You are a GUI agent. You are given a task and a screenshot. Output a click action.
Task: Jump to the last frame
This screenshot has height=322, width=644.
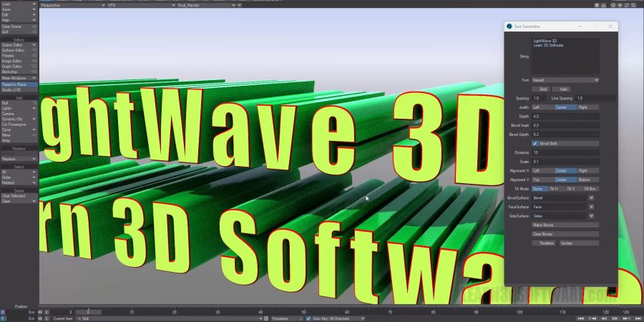point(637,318)
